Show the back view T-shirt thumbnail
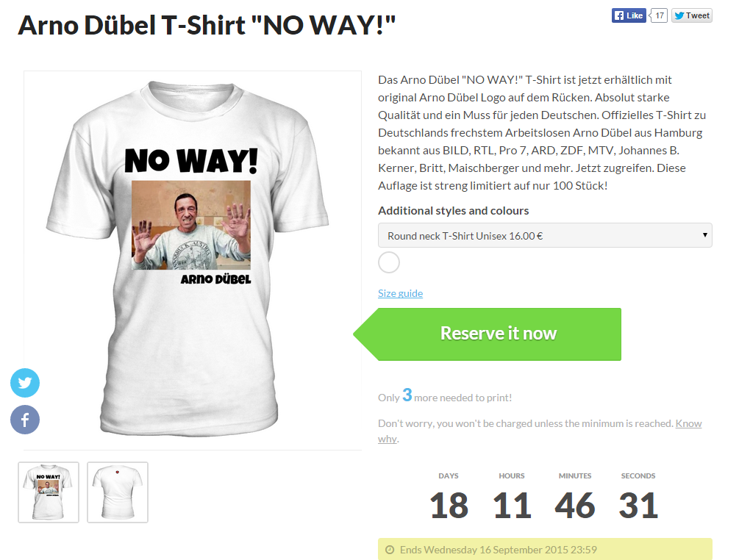The image size is (739, 560). [x=118, y=492]
